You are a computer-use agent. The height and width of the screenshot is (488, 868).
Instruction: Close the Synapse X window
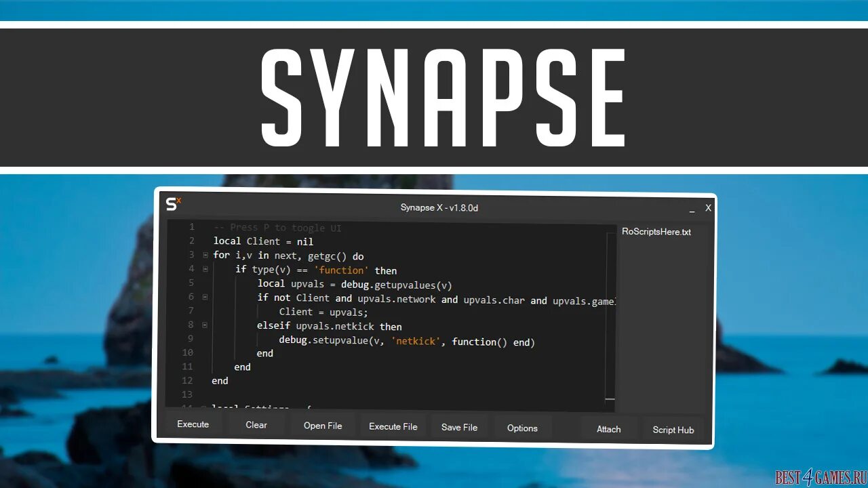708,208
